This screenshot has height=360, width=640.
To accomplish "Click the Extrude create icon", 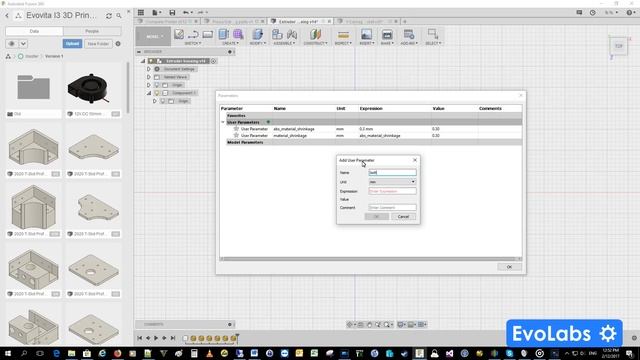I will [224, 35].
